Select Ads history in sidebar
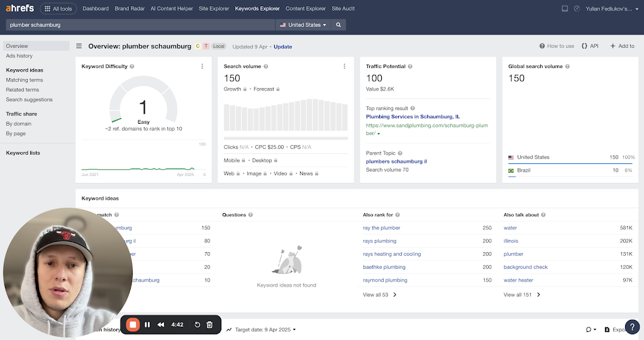Viewport: 644px width, 340px height. coord(19,56)
